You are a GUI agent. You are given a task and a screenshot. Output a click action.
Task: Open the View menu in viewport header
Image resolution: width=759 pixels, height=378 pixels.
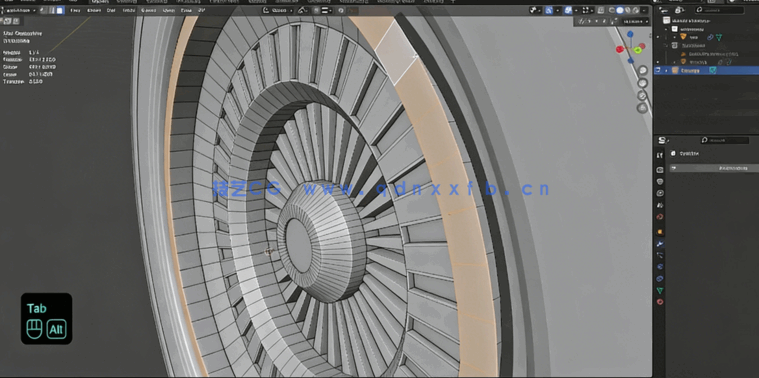tap(75, 10)
